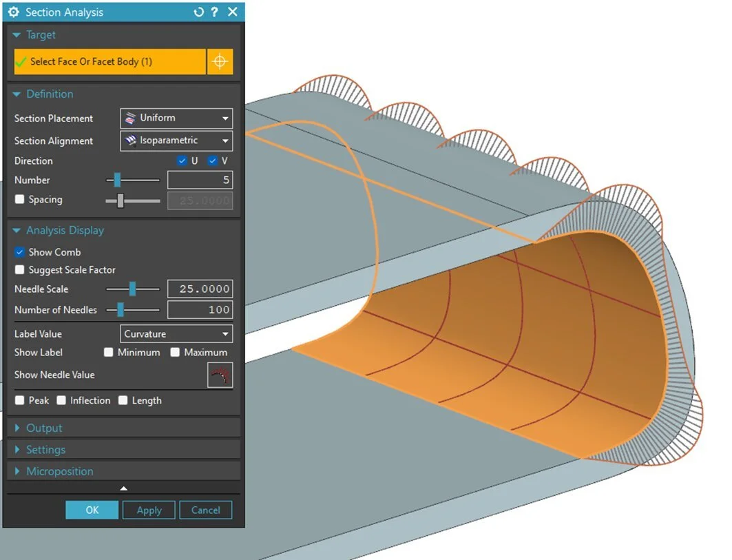Collapse the Analysis Display section
The width and height of the screenshot is (732, 560).
click(17, 230)
